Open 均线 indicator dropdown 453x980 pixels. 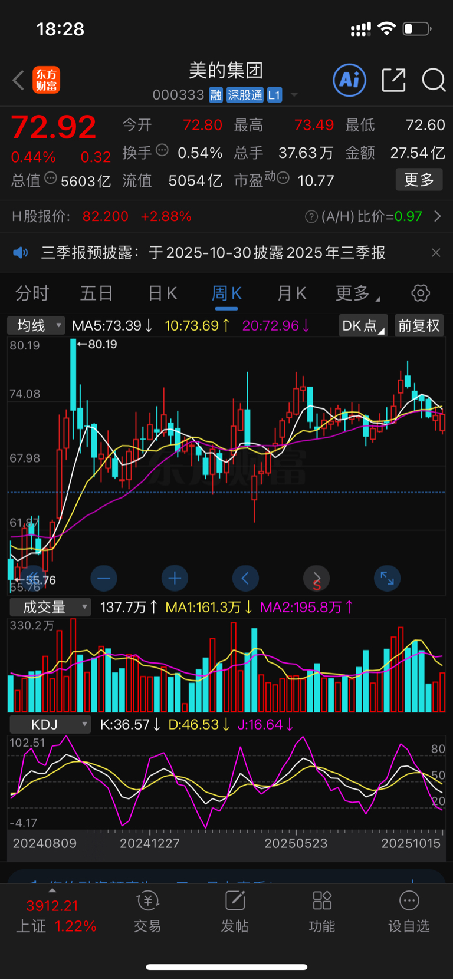click(35, 325)
